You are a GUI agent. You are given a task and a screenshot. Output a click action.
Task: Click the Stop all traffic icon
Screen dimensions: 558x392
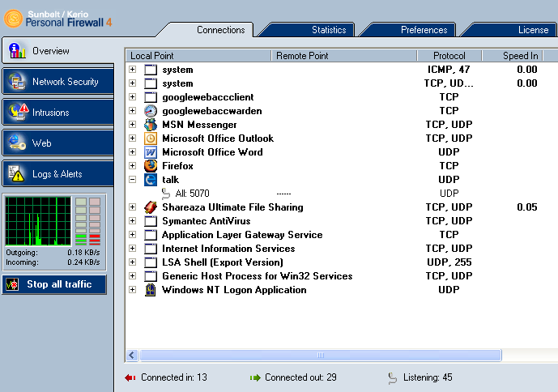(x=12, y=284)
